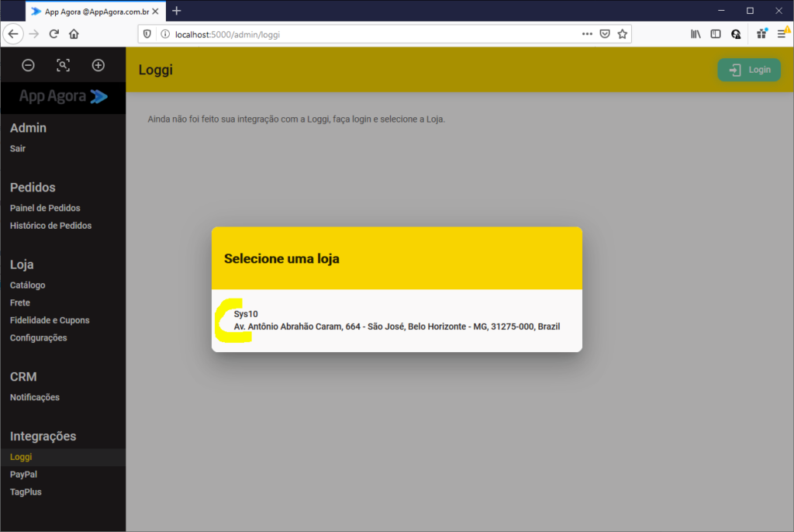
Task: Minimize the Firefox window
Action: (x=721, y=11)
